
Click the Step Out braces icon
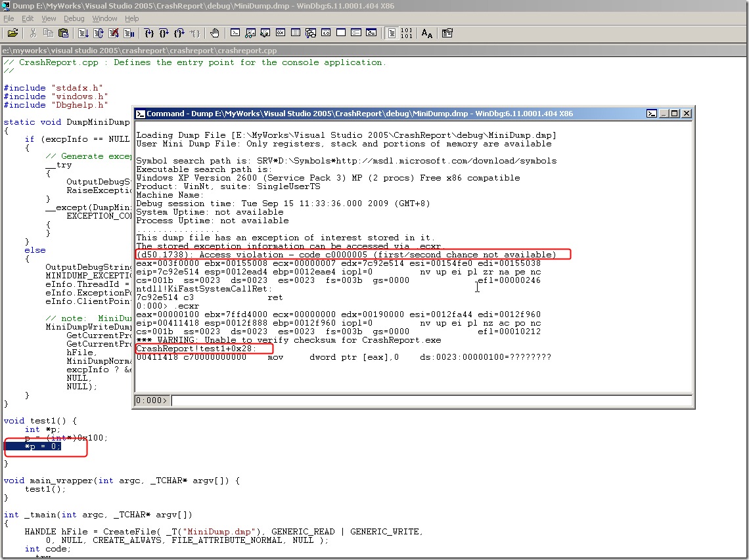(179, 33)
